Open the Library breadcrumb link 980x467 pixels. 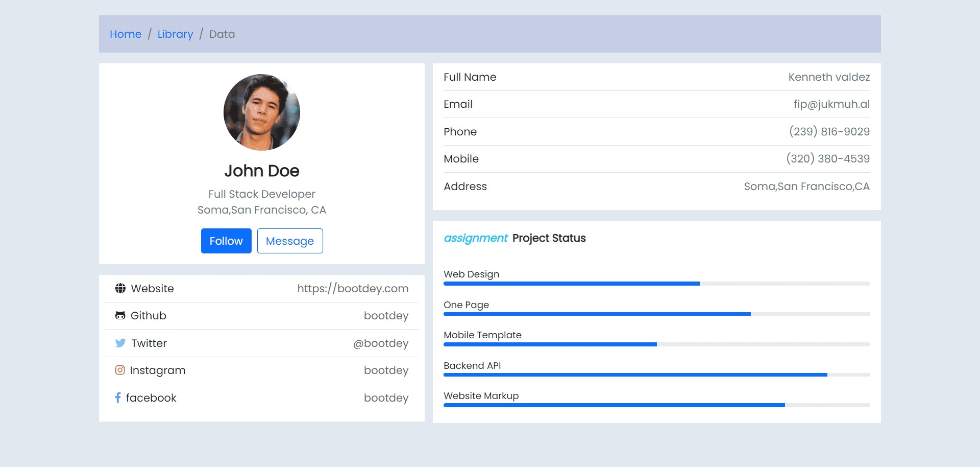pos(175,34)
